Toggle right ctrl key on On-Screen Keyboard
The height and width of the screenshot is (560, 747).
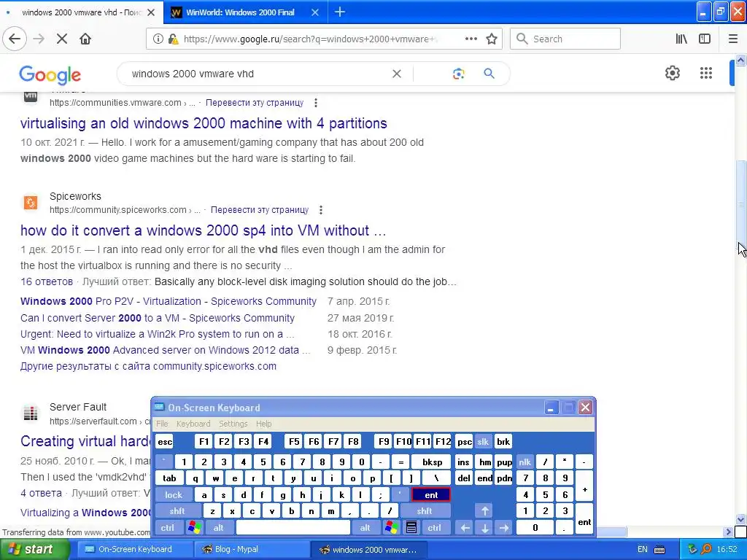(435, 528)
